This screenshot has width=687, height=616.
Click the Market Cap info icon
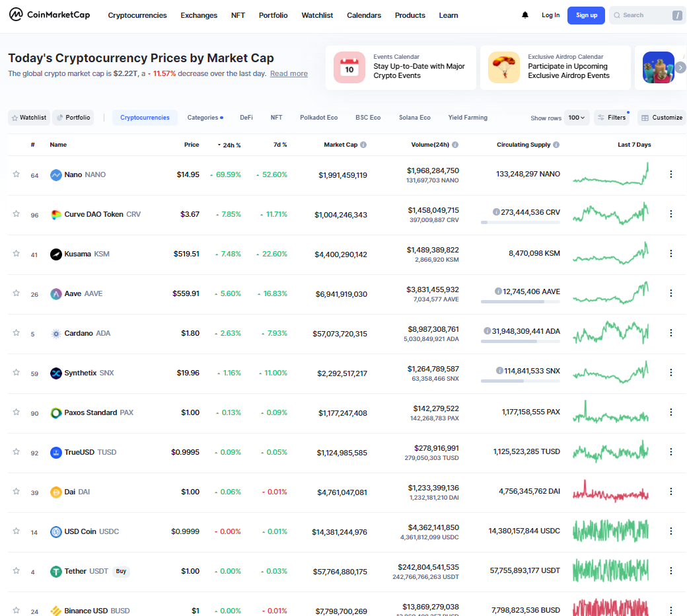tap(363, 145)
